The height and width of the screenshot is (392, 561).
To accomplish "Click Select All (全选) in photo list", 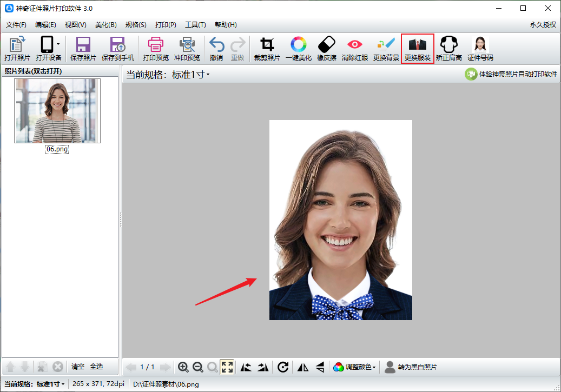I will tap(96, 367).
